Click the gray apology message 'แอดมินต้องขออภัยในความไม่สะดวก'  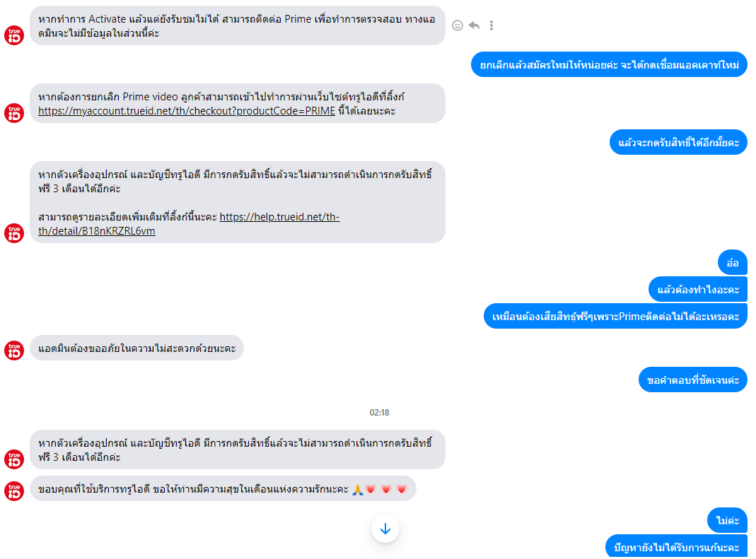click(x=137, y=348)
